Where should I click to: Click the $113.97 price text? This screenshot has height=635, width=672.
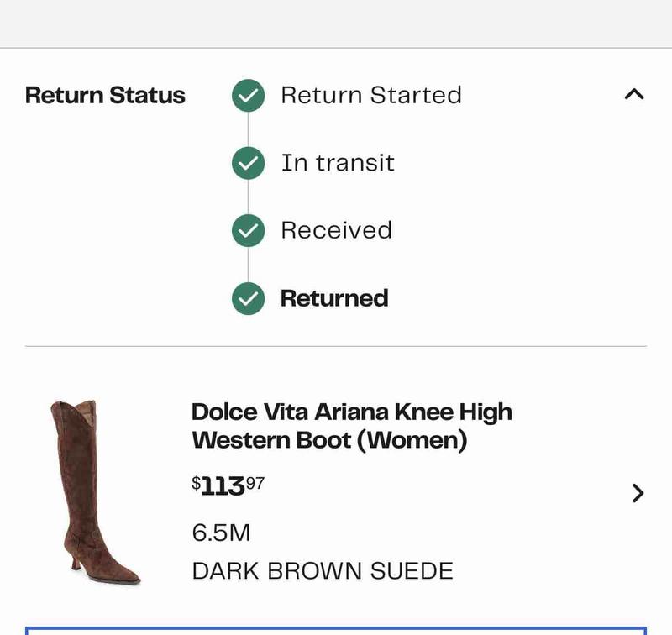[x=228, y=485]
